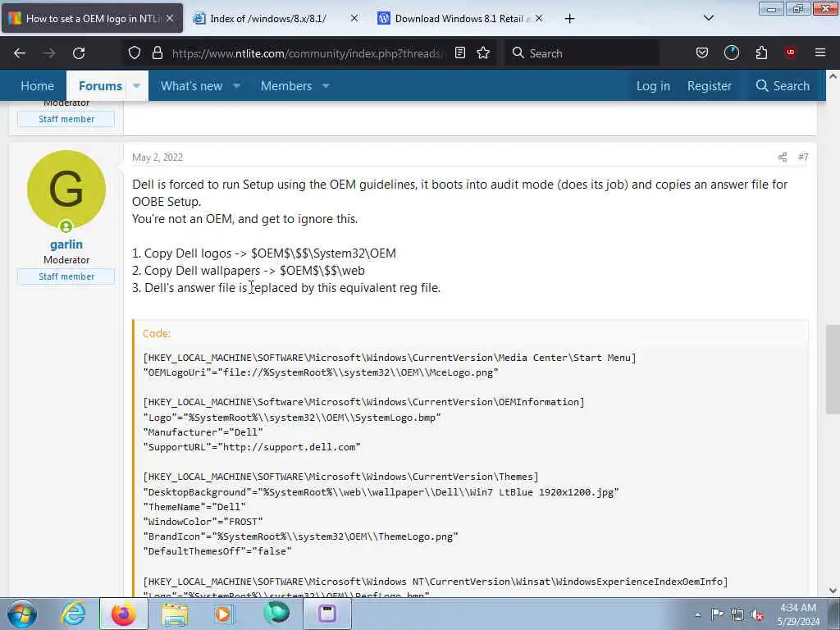Close the NTLite OEM logo tab
840x630 pixels.
pos(170,18)
